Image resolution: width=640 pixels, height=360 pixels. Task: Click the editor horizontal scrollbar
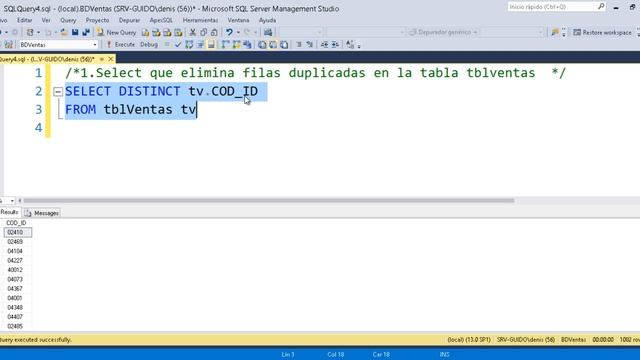269,200
